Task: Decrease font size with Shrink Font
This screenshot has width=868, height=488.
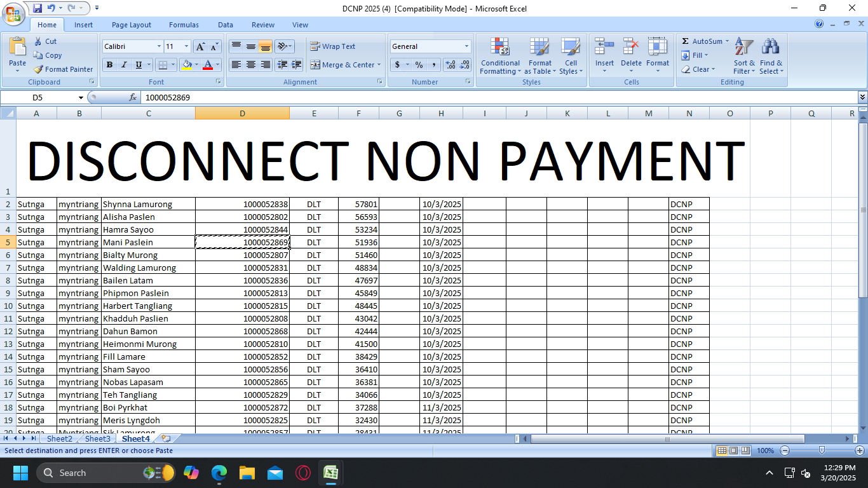Action: (214, 46)
